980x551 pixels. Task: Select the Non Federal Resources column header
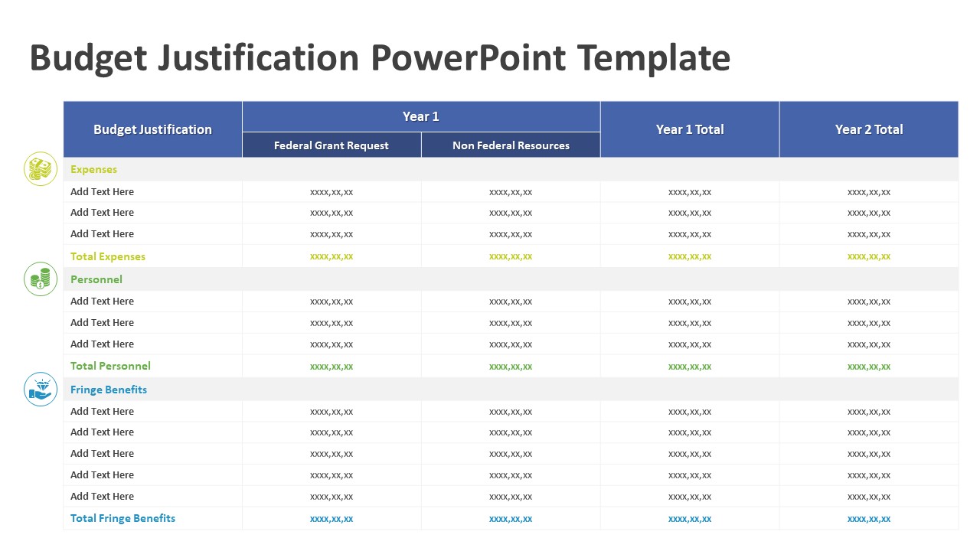click(x=511, y=145)
